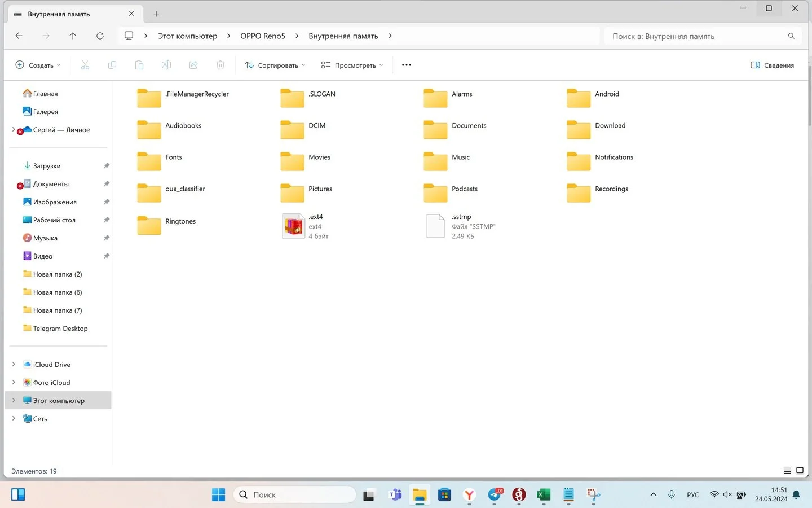Open the .FileManagerRecycler folder
Screen dimensions: 812x508
pos(149,98)
